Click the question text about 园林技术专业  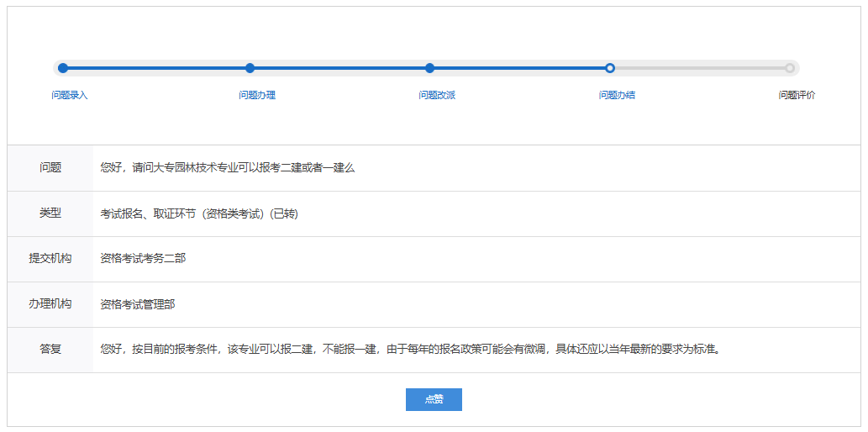pos(227,168)
